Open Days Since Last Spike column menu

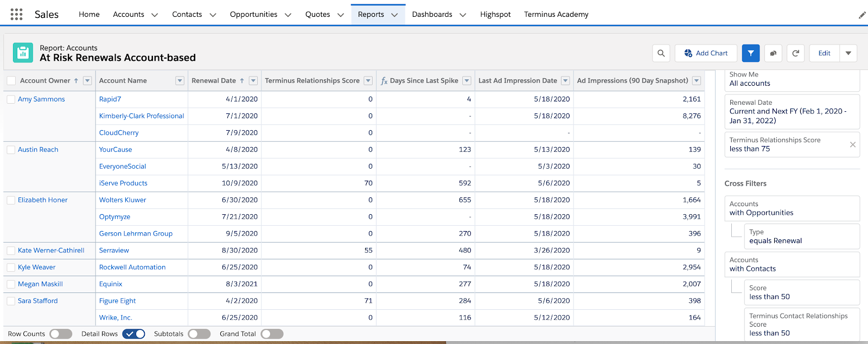[x=467, y=81]
